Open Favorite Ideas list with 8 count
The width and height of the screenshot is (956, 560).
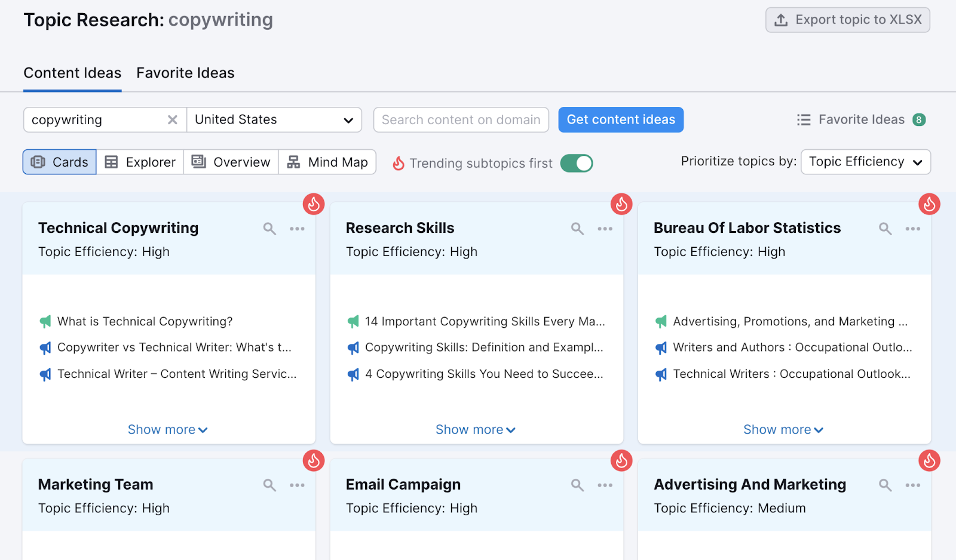862,120
